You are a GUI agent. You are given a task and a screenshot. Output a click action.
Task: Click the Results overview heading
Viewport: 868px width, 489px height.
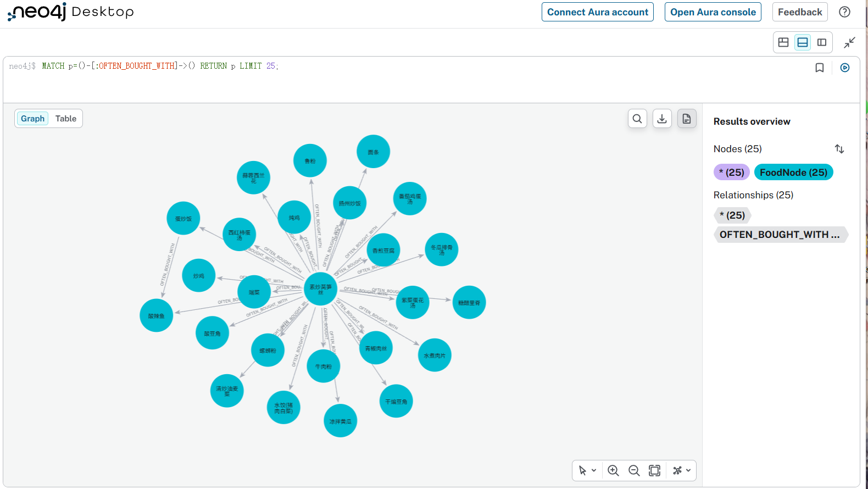[752, 121]
